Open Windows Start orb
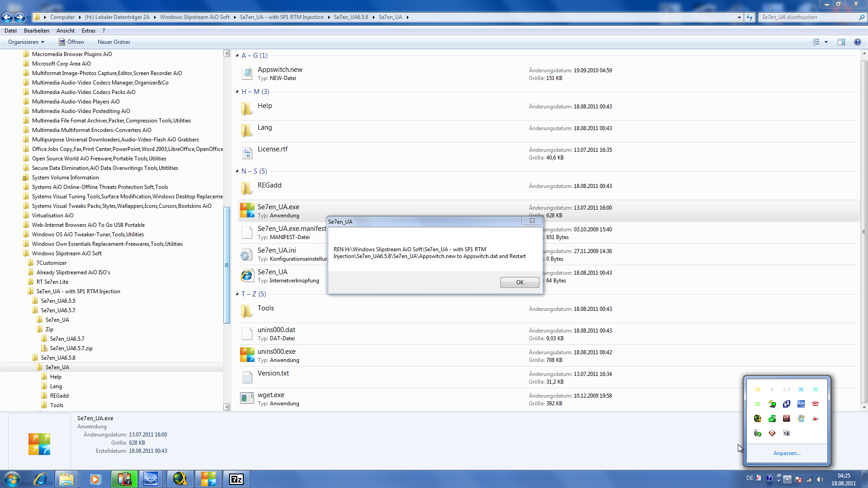 [12, 479]
